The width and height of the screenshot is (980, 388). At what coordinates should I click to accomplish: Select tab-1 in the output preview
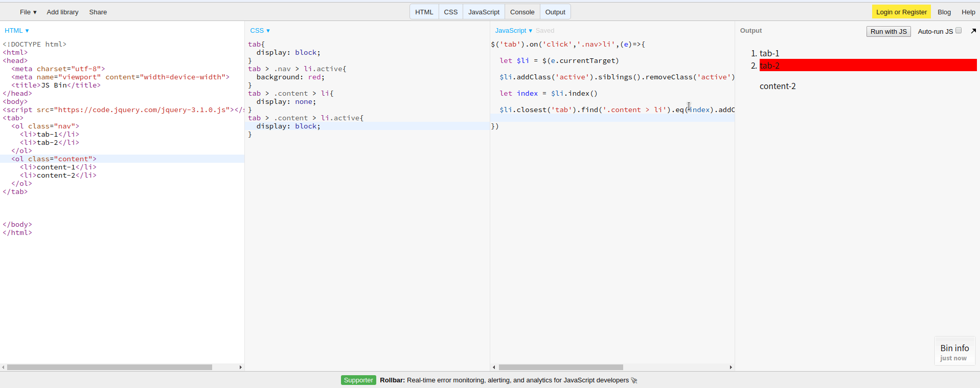tap(769, 53)
